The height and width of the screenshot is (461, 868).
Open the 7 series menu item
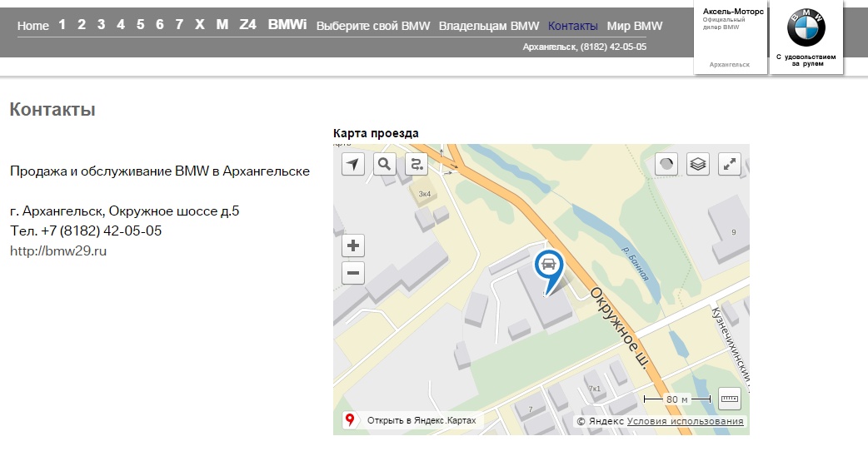point(179,25)
